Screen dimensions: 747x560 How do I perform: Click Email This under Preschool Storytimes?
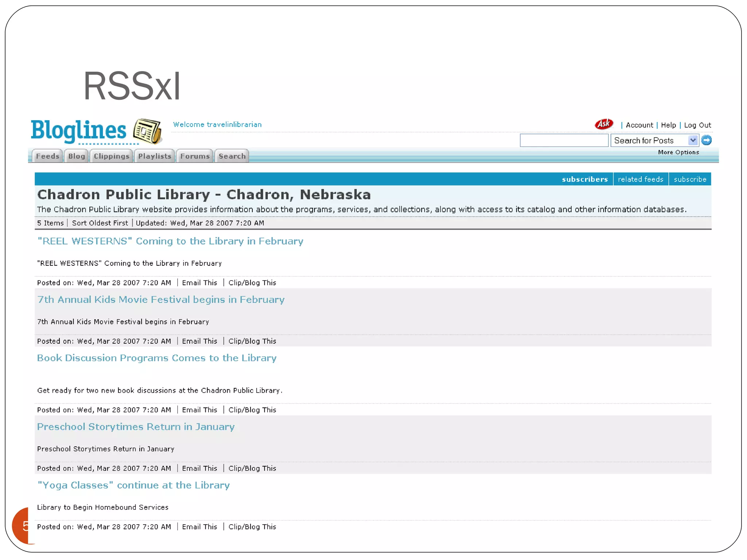[x=200, y=468]
